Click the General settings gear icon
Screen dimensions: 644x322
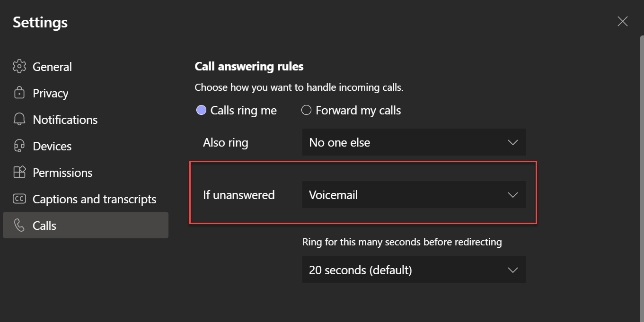(x=19, y=66)
